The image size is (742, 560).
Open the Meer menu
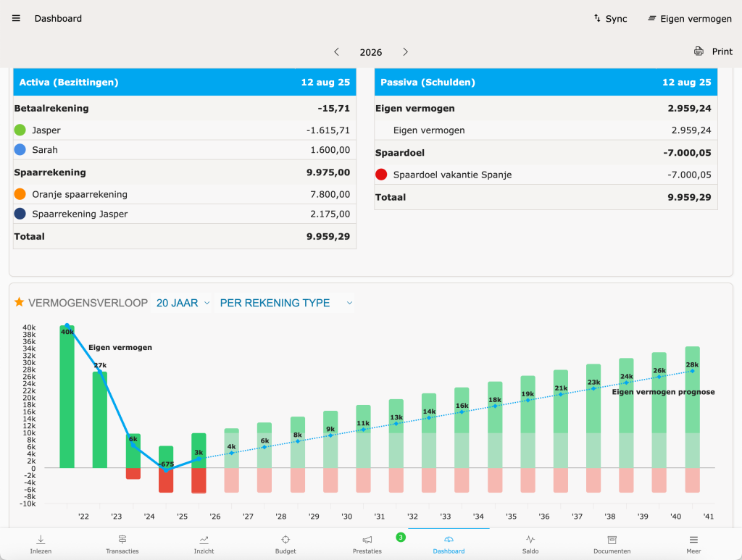pos(693,544)
